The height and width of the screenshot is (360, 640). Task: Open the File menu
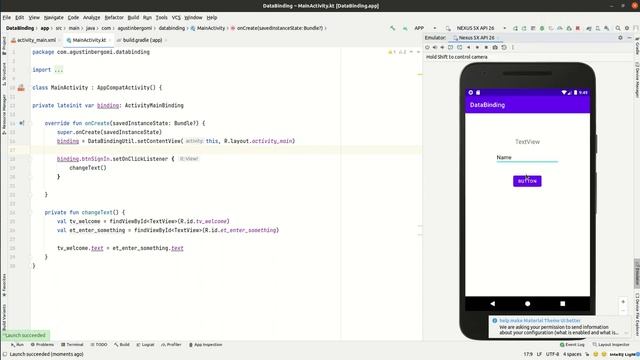[x=7, y=18]
